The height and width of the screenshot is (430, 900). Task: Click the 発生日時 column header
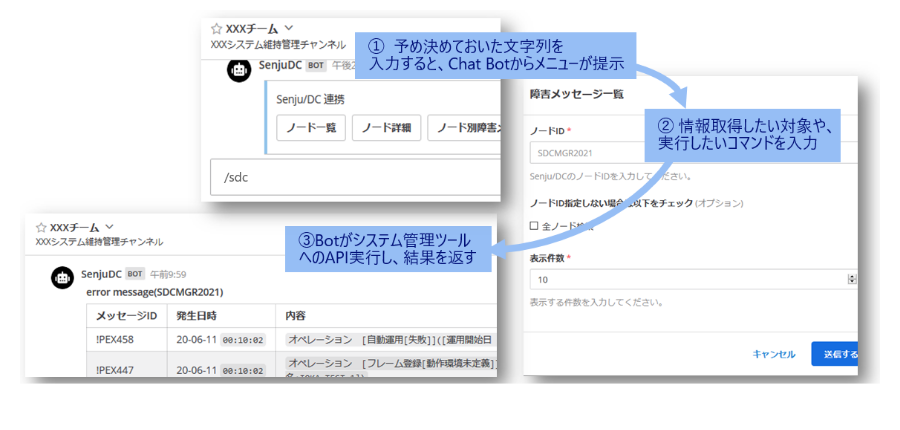click(221, 316)
